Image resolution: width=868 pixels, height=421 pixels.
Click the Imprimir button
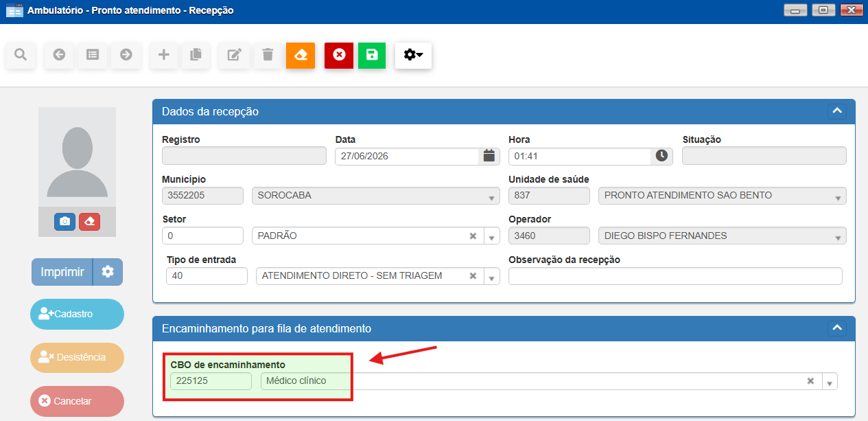click(62, 272)
